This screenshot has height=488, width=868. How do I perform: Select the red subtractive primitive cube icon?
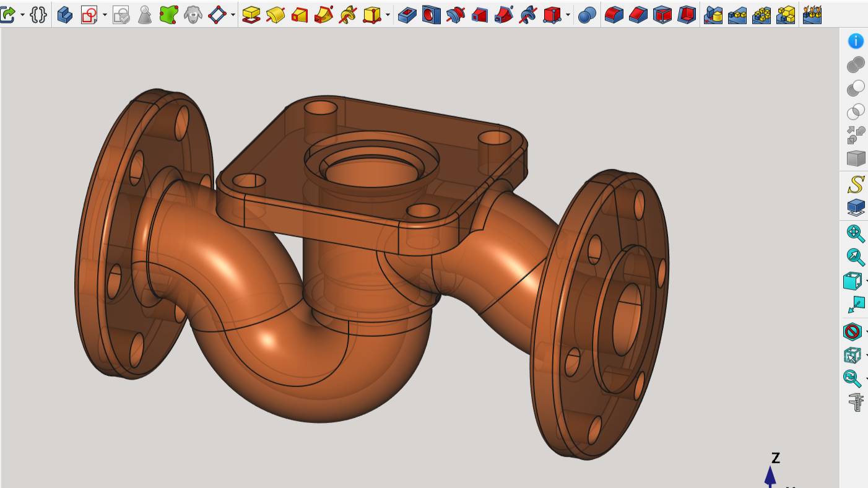coord(552,14)
